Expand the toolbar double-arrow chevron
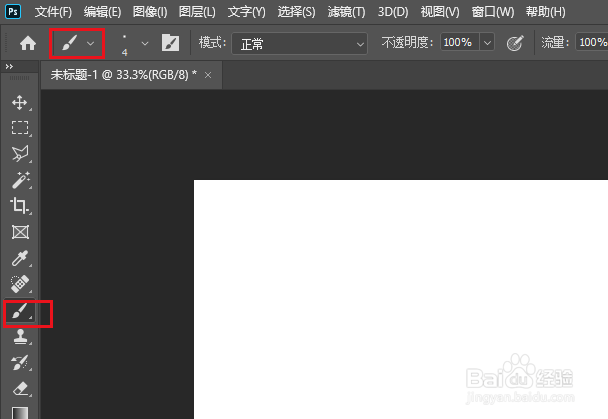The height and width of the screenshot is (419, 608). click(9, 67)
